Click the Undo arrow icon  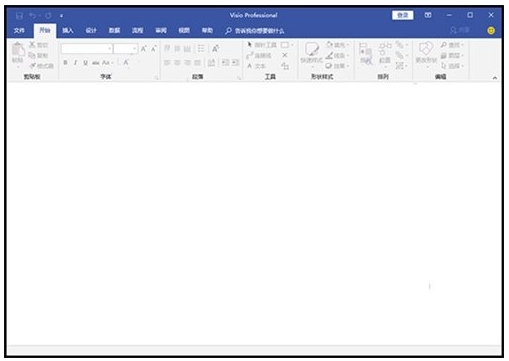(x=33, y=16)
